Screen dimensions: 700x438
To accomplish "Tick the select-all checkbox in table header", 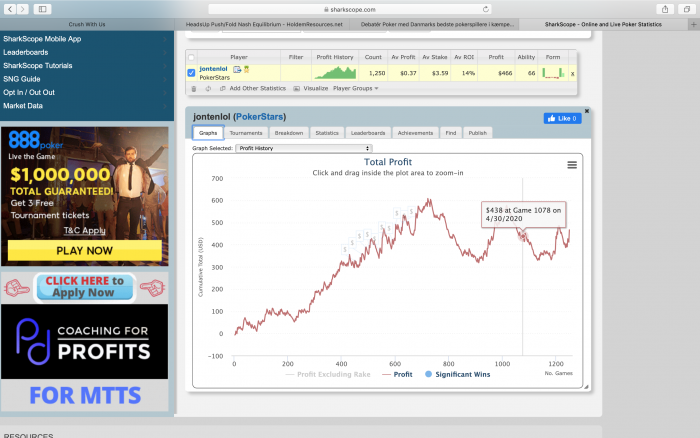I will click(191, 57).
